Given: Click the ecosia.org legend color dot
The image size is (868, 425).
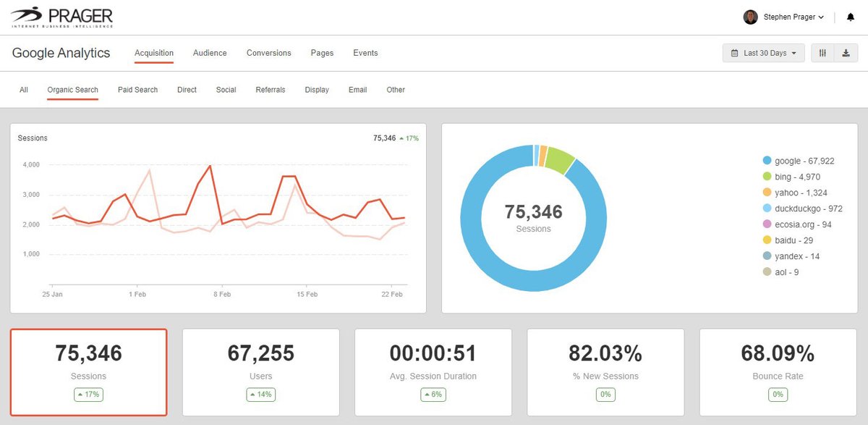Looking at the screenshot, I should tap(767, 224).
